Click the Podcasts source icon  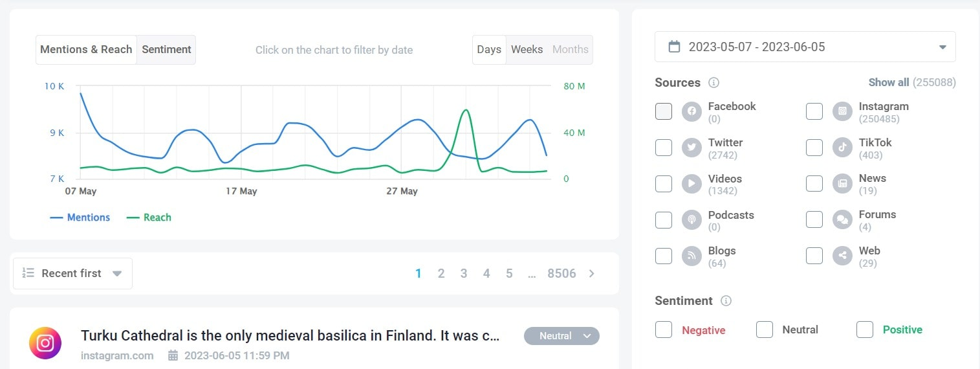(691, 220)
